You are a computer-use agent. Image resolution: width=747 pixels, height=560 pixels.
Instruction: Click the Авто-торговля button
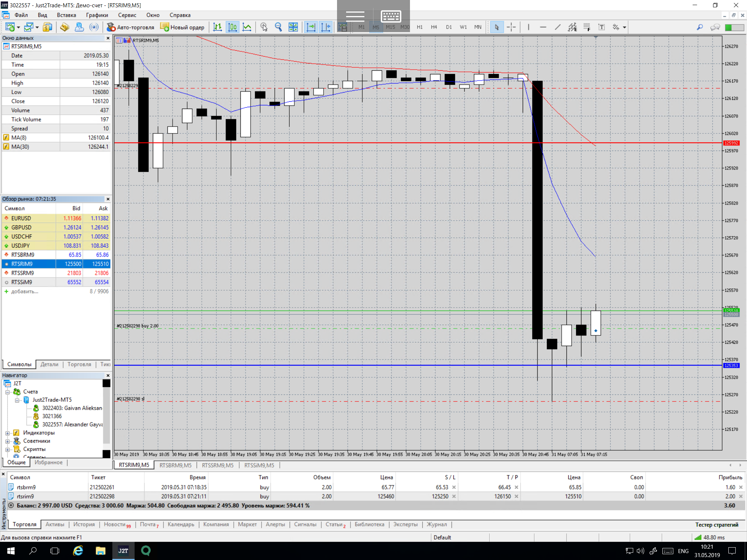click(131, 27)
